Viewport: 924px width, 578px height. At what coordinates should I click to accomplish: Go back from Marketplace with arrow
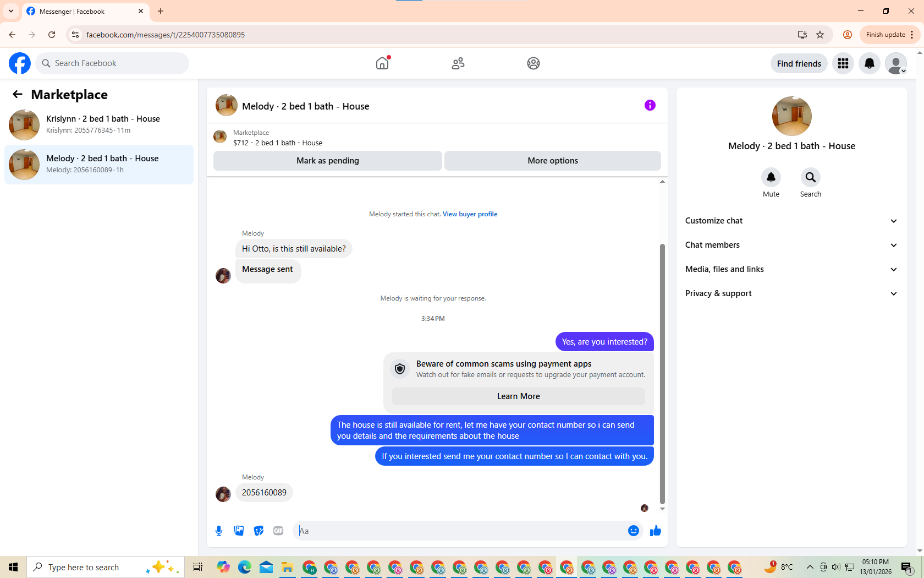tap(18, 94)
